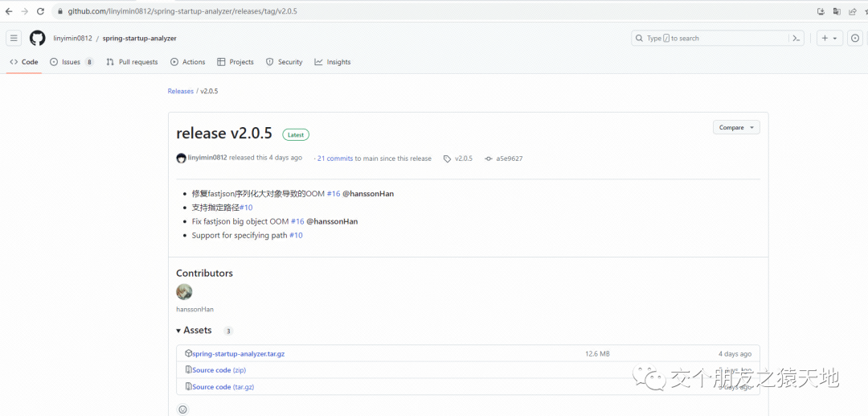
Task: Click the address bar URL
Action: coord(182,11)
